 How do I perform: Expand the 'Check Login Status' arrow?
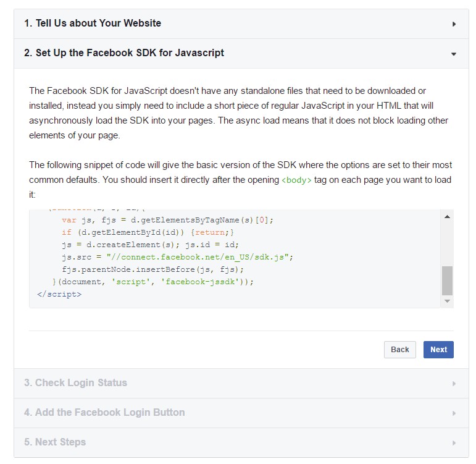tap(454, 384)
